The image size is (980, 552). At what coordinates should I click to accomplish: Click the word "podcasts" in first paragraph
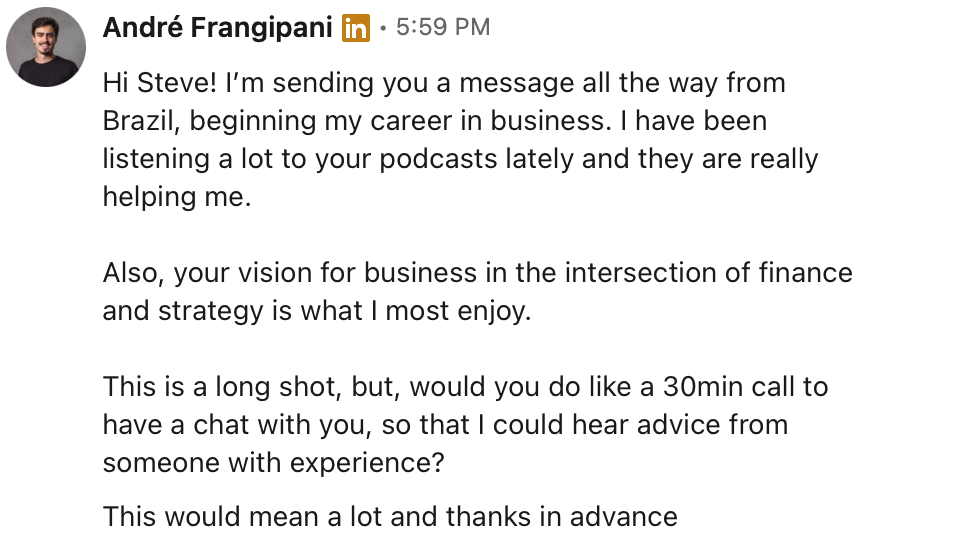(x=438, y=159)
